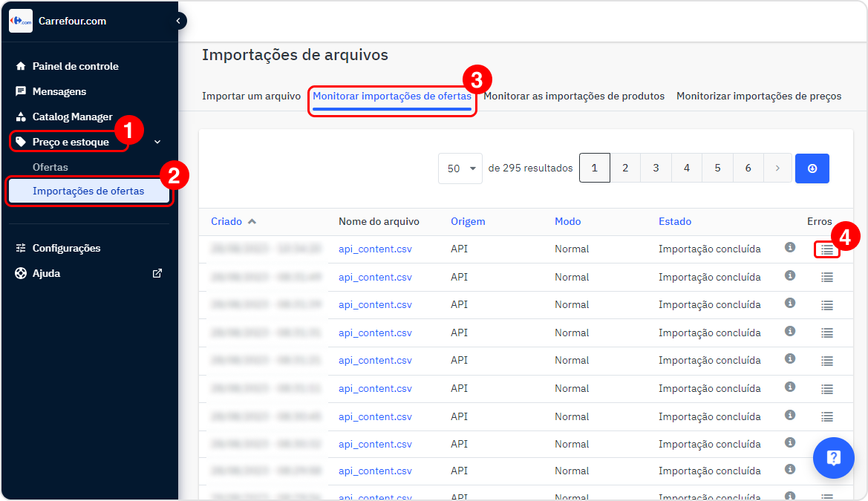Switch to Importar um arquivo tab
This screenshot has width=868, height=501.
point(251,96)
